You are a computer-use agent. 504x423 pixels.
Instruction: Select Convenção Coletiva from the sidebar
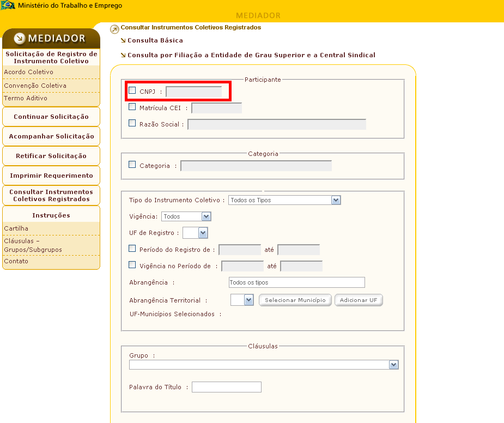pos(35,86)
